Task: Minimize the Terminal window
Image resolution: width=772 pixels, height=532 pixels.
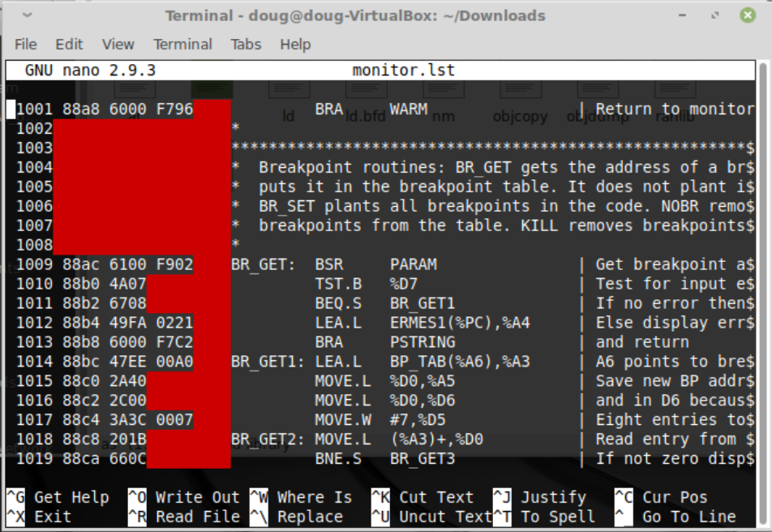Action: tap(689, 15)
